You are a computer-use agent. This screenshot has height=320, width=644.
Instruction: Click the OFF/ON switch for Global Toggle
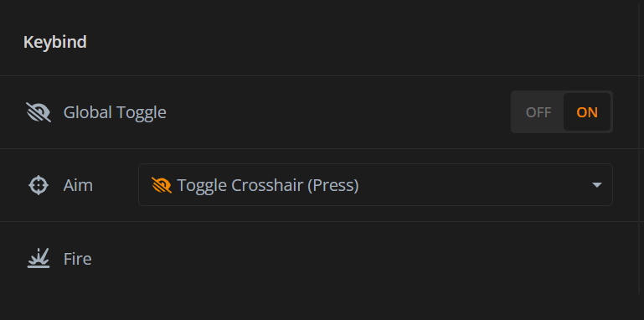[x=562, y=112]
